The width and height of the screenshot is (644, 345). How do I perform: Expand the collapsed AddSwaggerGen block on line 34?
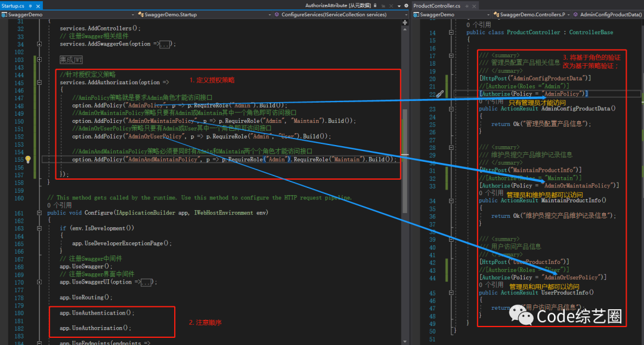click(39, 44)
